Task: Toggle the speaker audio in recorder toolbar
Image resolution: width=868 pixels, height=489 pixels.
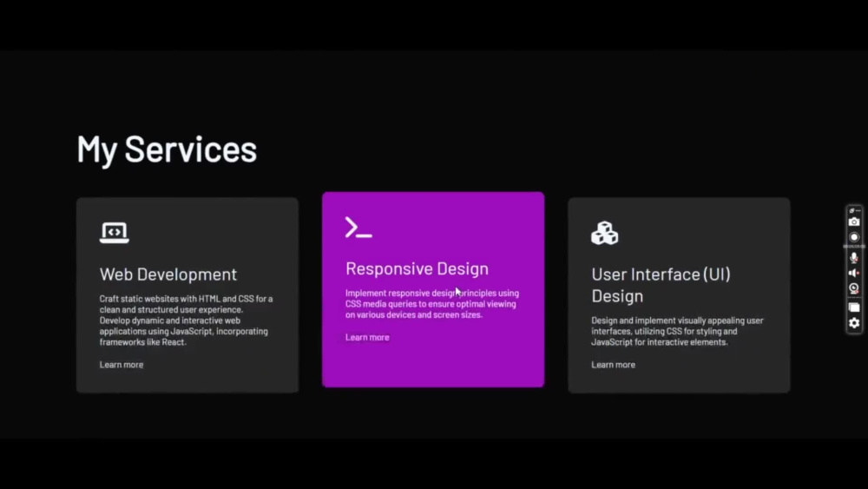Action: click(x=854, y=273)
